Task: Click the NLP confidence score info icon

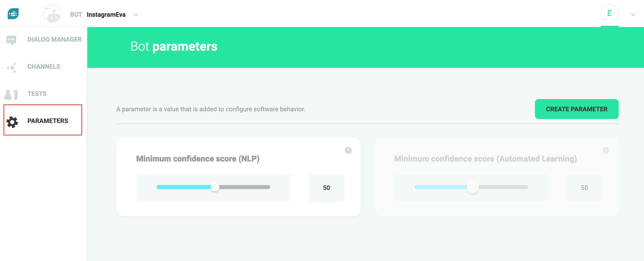Action: click(x=348, y=150)
